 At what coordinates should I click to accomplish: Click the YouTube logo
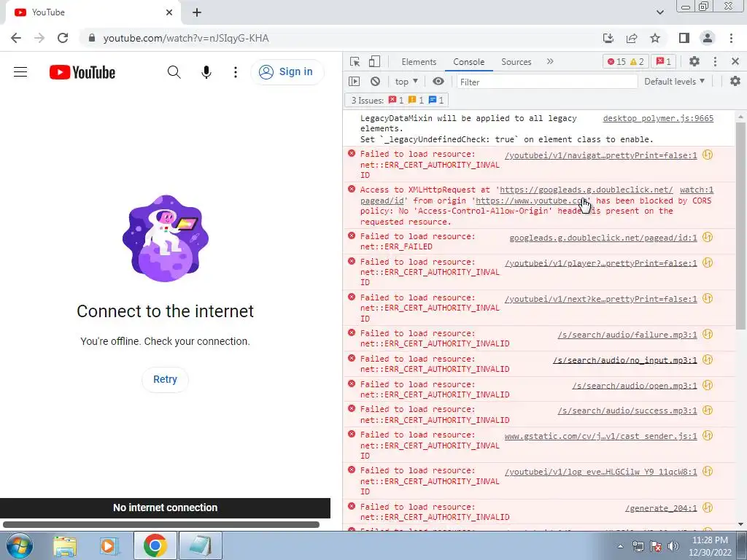(x=82, y=72)
